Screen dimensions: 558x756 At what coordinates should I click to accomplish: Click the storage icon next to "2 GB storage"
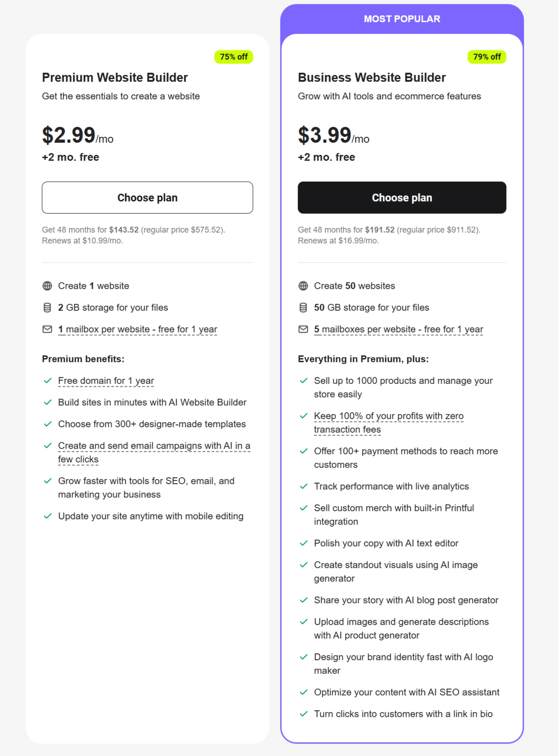(x=48, y=308)
